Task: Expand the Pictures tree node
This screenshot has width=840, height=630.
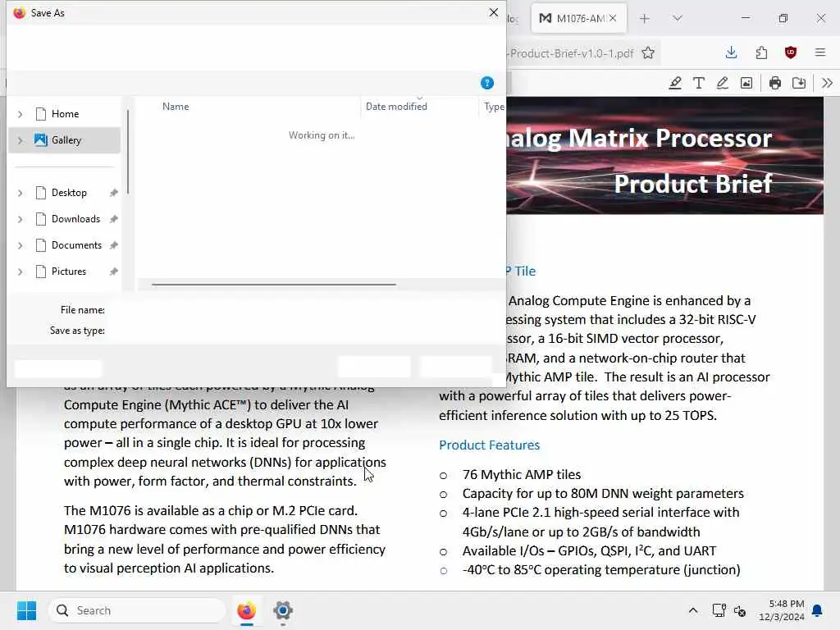Action: [x=21, y=272]
